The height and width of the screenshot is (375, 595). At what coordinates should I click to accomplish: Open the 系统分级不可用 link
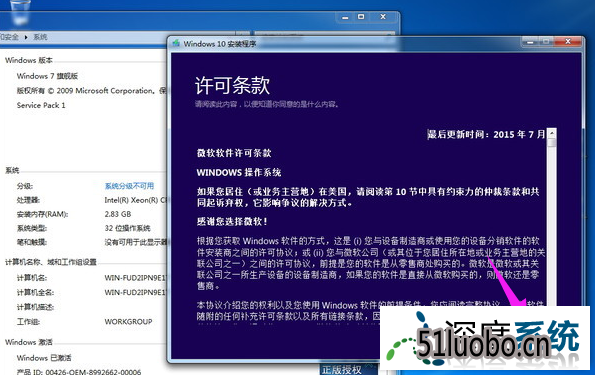click(x=129, y=186)
